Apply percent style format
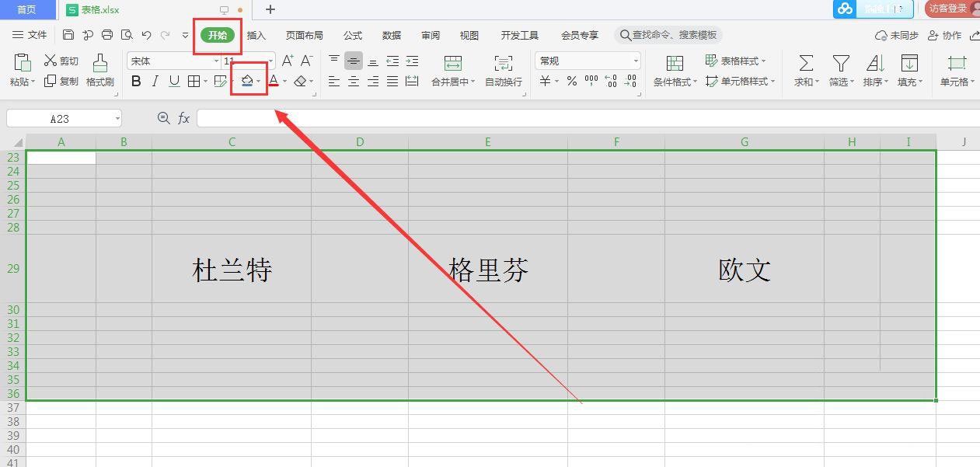 [x=572, y=81]
